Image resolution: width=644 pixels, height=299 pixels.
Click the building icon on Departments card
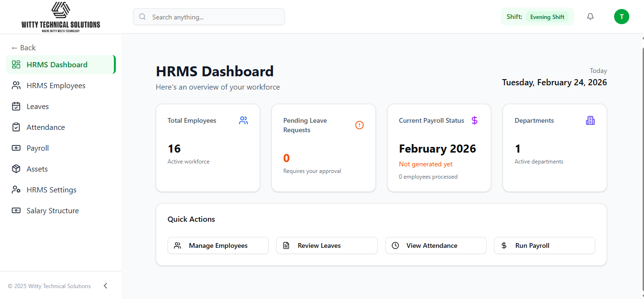(x=590, y=120)
